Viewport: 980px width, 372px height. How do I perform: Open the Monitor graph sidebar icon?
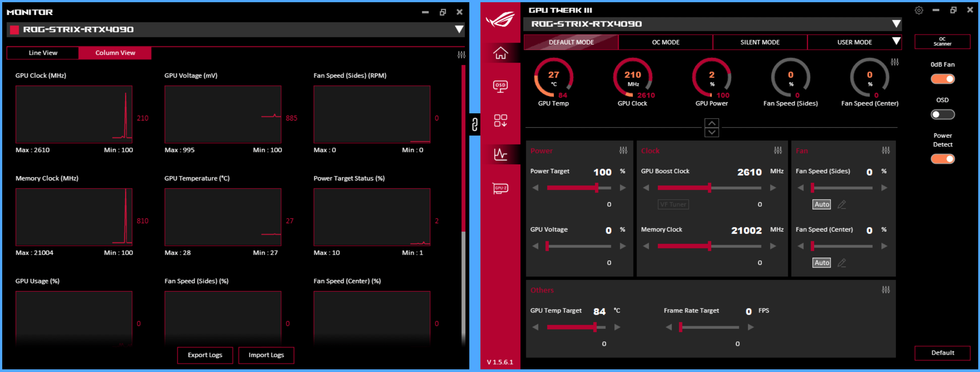pyautogui.click(x=500, y=154)
